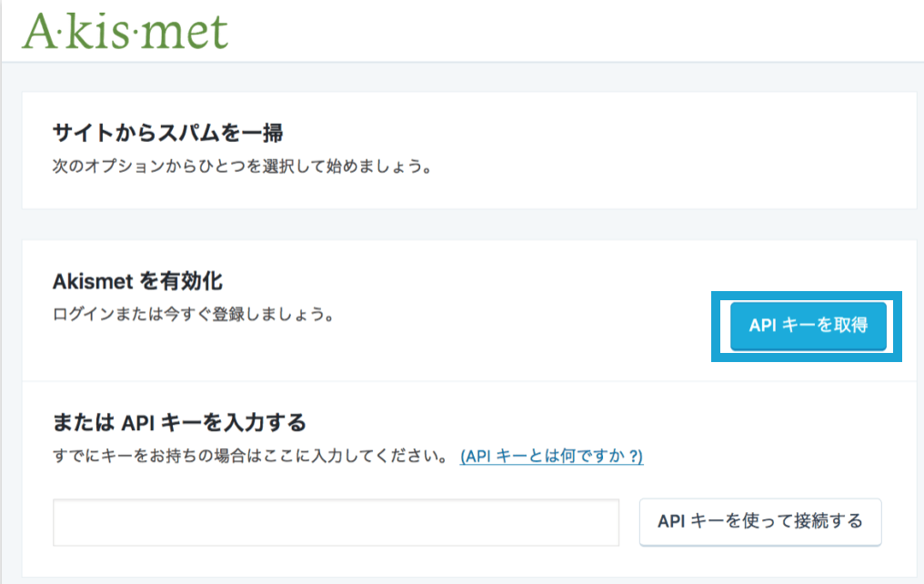Click the または API キーを入力する heading
The image size is (924, 584).
(x=179, y=422)
